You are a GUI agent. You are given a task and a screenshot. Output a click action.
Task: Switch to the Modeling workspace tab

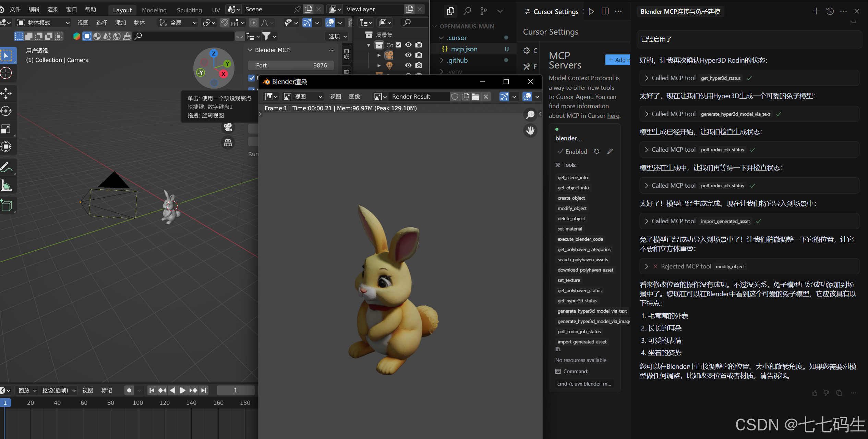(154, 10)
